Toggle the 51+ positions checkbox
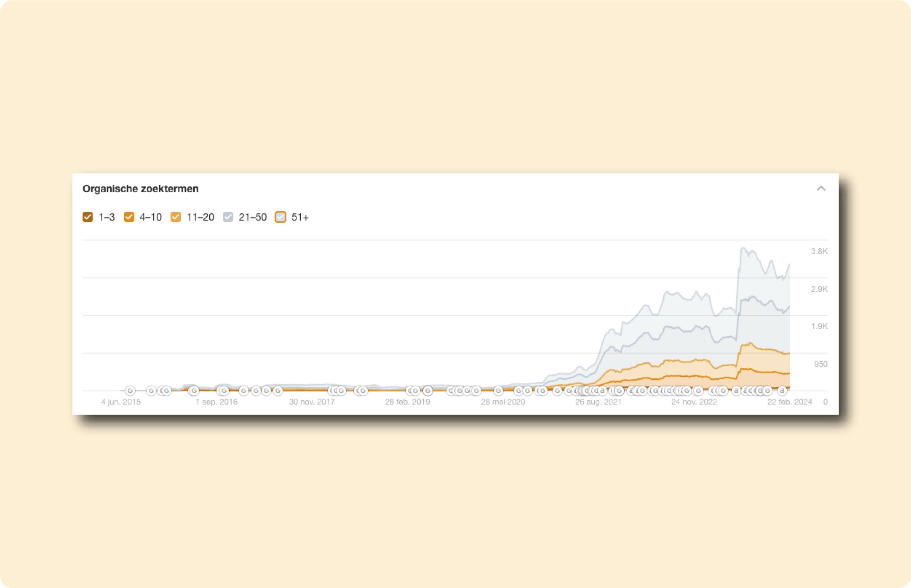911x588 pixels. click(280, 217)
